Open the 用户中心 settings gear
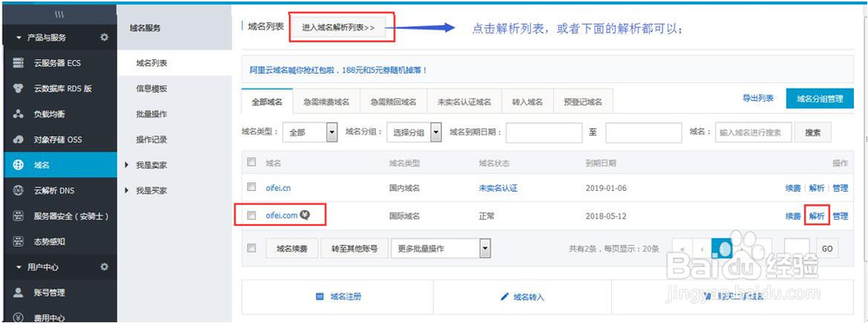 point(104,267)
